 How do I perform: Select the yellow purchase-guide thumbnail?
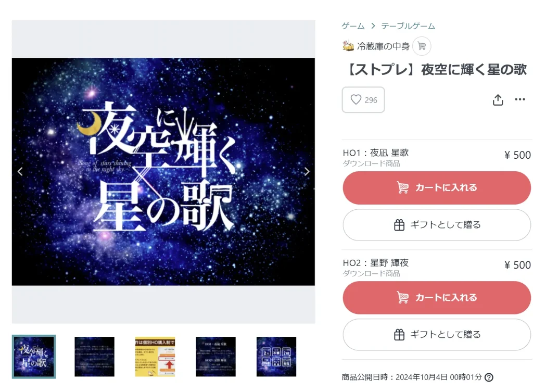155,357
